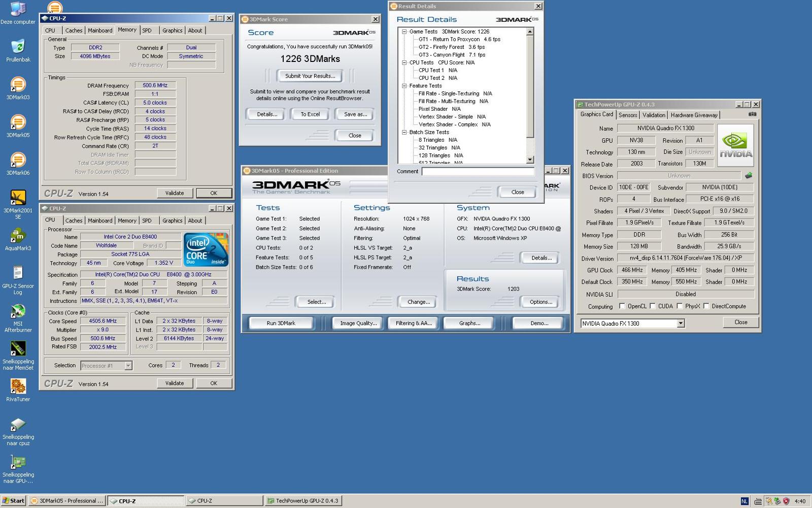812x508 pixels.
Task: Open Image Quality settings button
Action: tap(358, 323)
